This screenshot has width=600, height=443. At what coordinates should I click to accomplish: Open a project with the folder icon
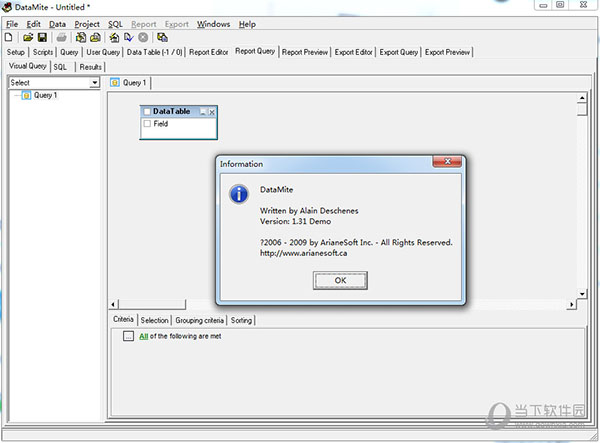tap(28, 37)
